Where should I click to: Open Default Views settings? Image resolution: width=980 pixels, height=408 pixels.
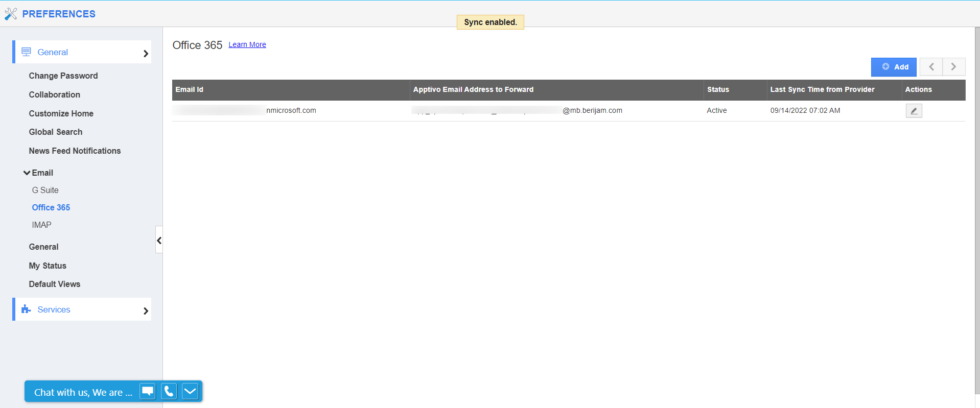pyautogui.click(x=55, y=284)
